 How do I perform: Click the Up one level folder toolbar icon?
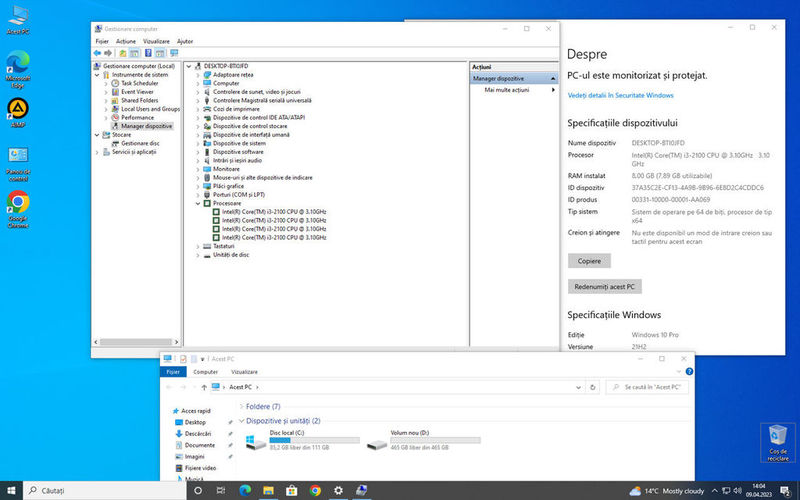(x=122, y=53)
